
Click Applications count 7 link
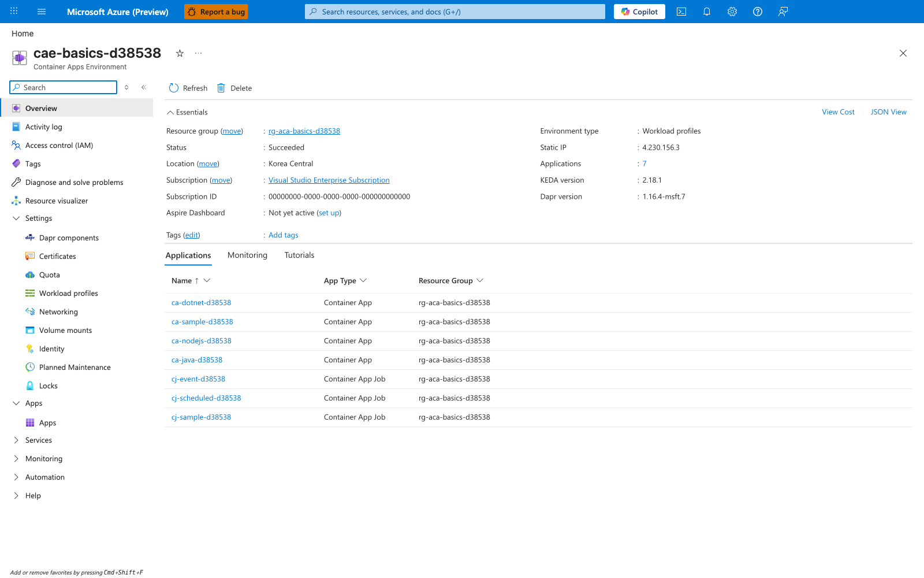[x=644, y=164]
